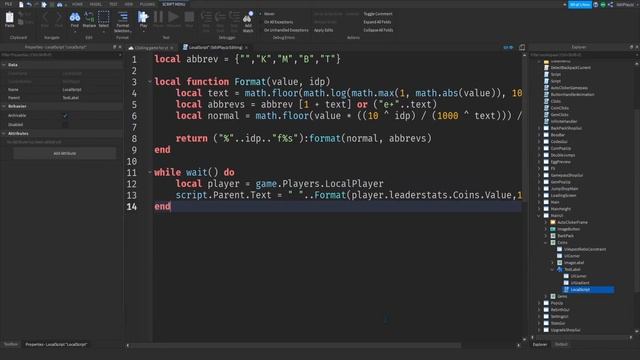Click the plugin puzzle icon in quick access bar
The height and width of the screenshot is (360, 640).
tap(44, 4)
